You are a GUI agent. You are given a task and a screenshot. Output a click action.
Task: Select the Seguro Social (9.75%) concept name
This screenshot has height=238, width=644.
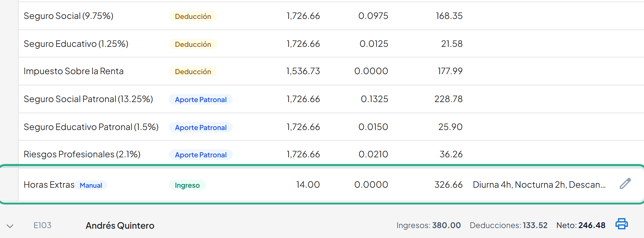pos(69,16)
